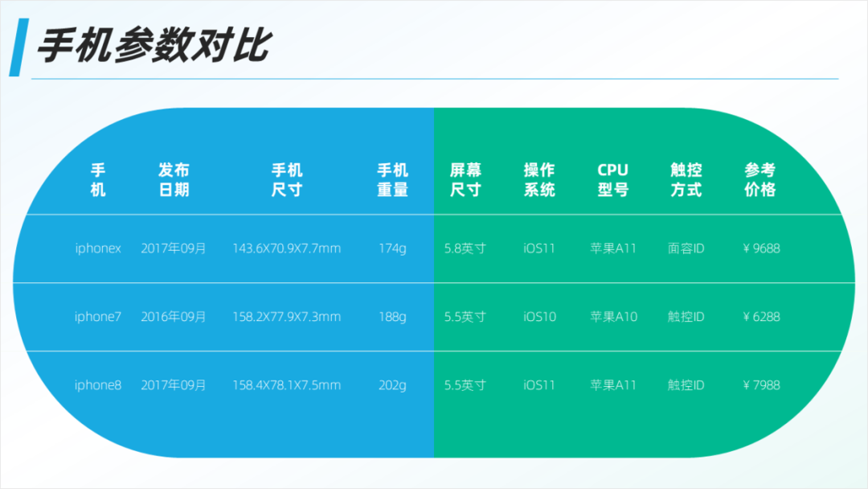Click the size cell 158.2X77.9X7.3mm

click(287, 317)
